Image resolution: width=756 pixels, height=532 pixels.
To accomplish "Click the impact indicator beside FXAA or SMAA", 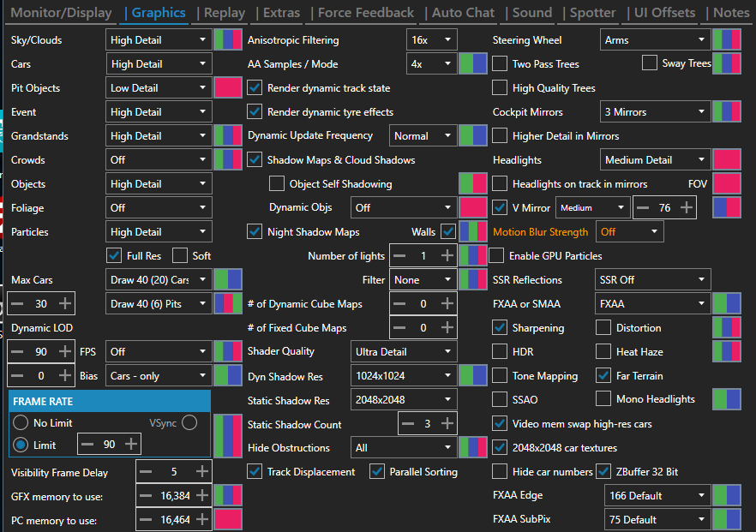I will tap(727, 303).
